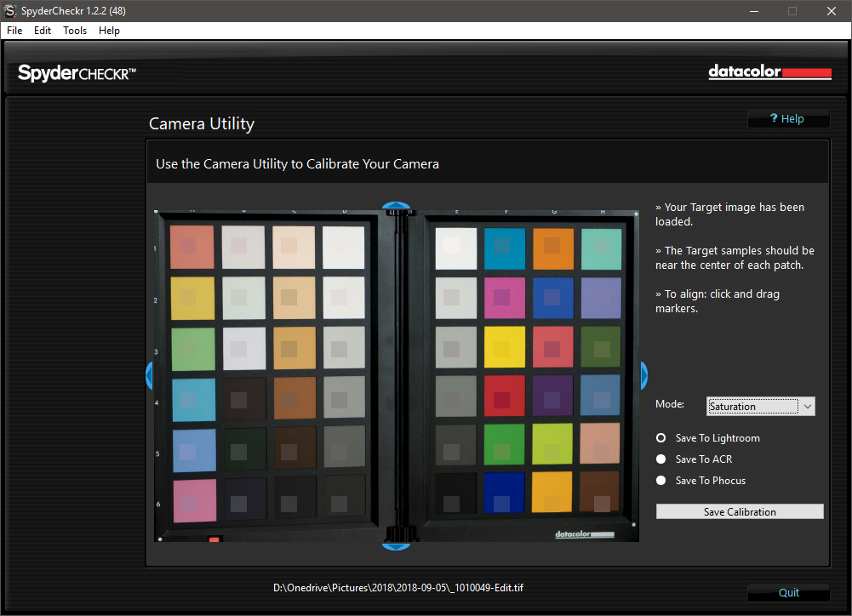Click the 'To align: click and drag markers' hint
The image size is (852, 616).
pos(718,301)
